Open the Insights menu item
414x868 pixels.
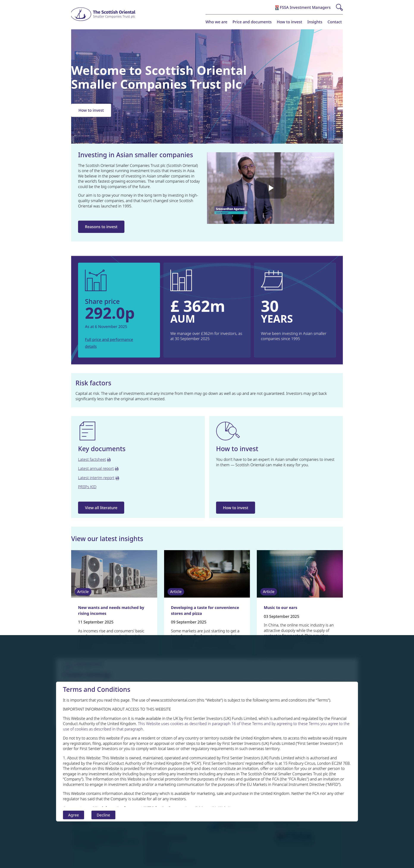[315, 22]
